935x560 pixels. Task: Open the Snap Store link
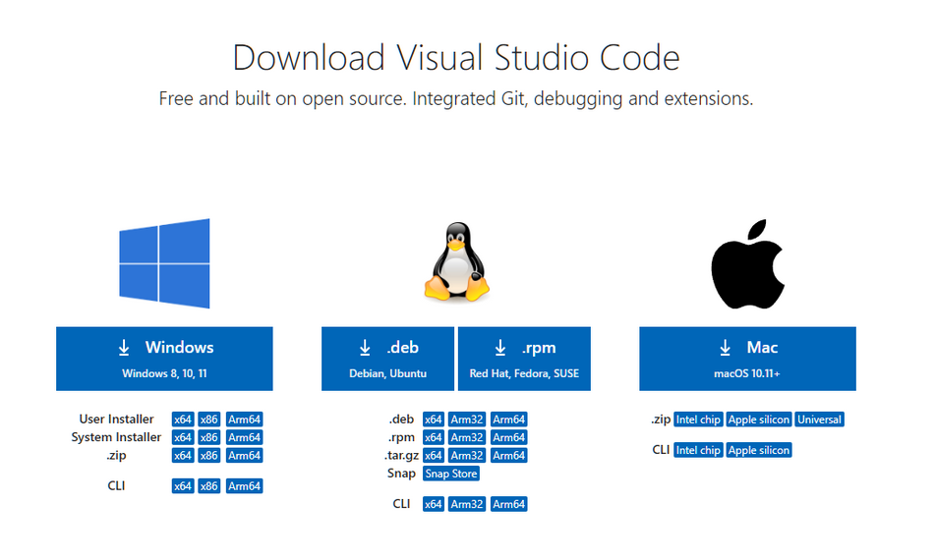pos(451,474)
